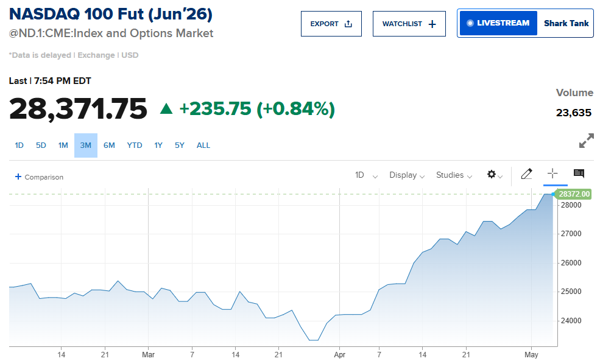Click the export upload icon
This screenshot has height=364, width=600.
coord(348,24)
